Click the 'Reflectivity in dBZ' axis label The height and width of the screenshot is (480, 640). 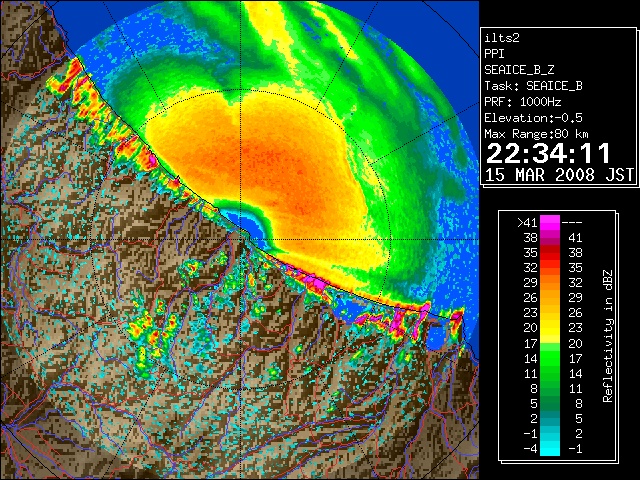(x=608, y=336)
